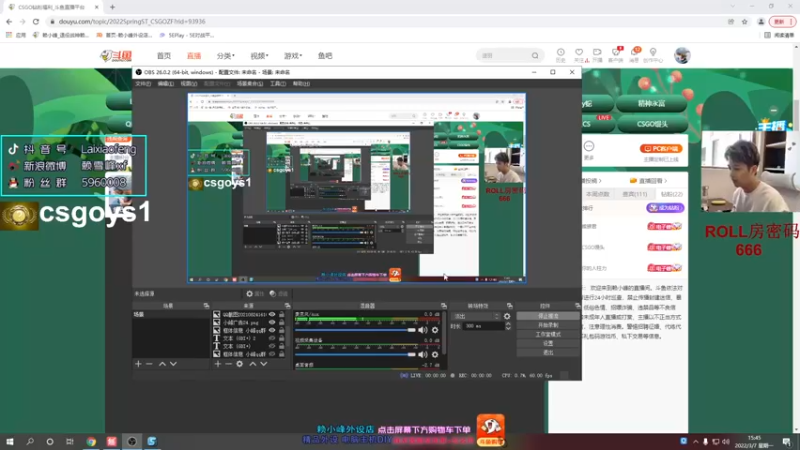Toggle visibility of 文本 (GDI+) 2 source

pos(272,338)
